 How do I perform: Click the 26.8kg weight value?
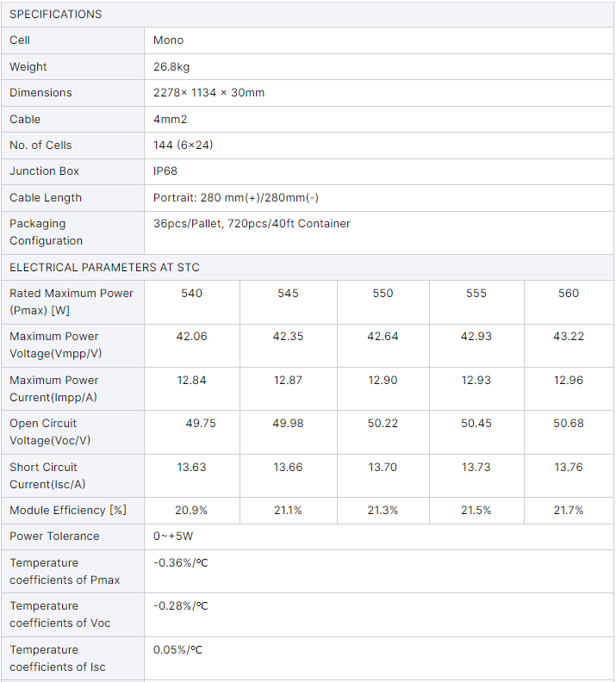(171, 67)
